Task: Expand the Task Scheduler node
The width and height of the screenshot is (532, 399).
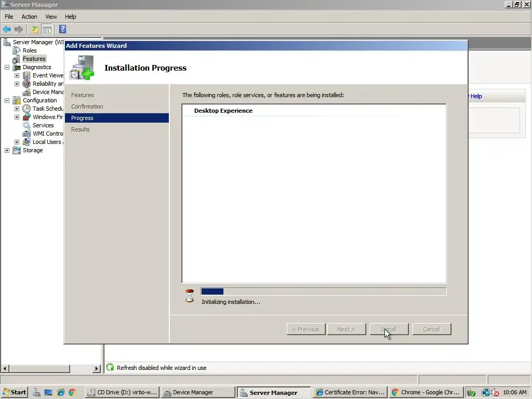Action: click(17, 109)
